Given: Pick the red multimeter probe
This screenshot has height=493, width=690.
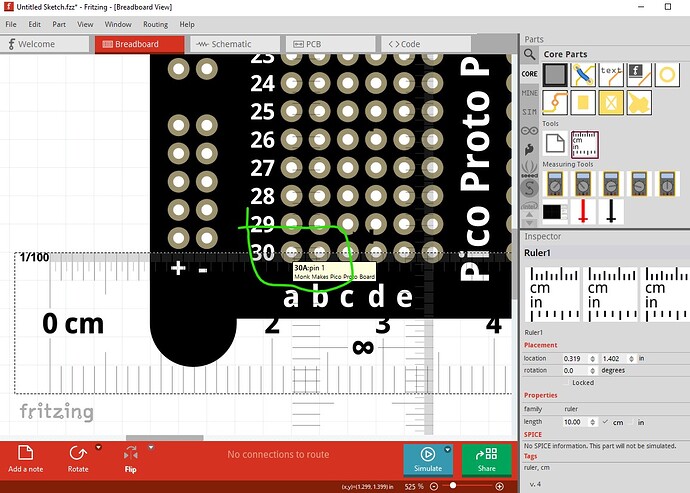Looking at the screenshot, I should [583, 212].
